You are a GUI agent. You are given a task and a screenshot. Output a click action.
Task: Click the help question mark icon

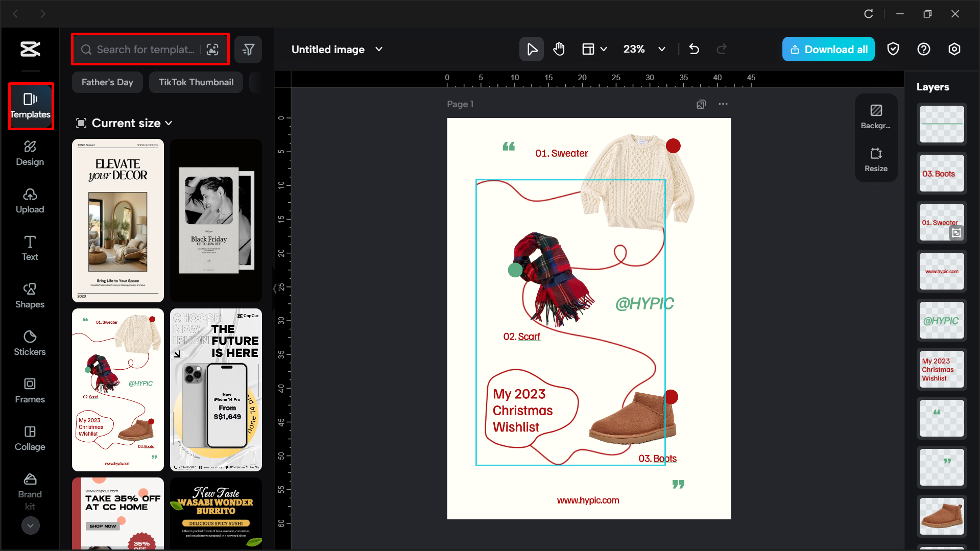[924, 50]
